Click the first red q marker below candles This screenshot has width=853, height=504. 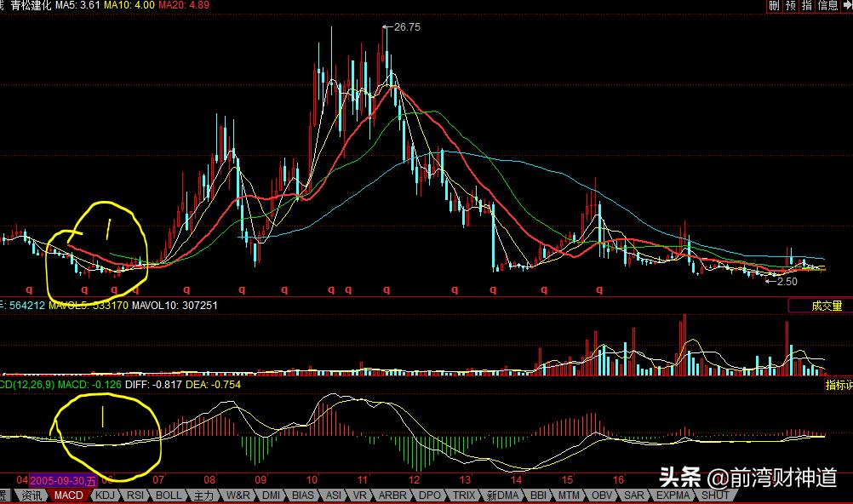(x=27, y=289)
